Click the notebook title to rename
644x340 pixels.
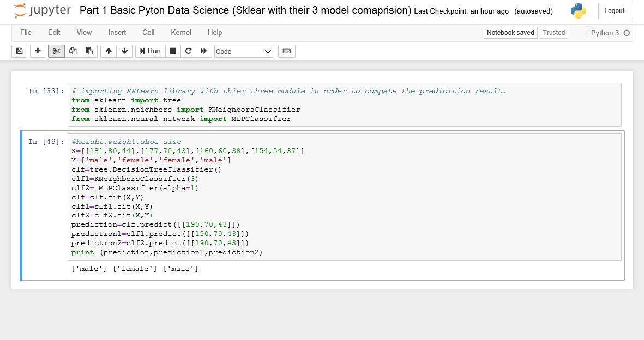(245, 10)
